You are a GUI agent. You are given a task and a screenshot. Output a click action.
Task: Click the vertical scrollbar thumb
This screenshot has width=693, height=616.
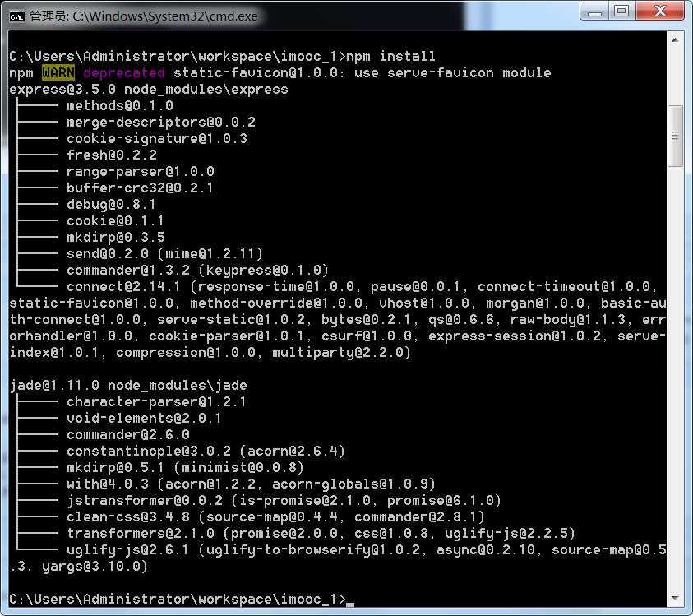675,136
